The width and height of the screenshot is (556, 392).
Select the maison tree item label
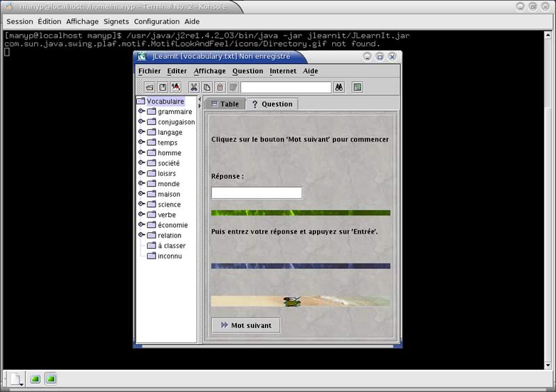(x=169, y=195)
